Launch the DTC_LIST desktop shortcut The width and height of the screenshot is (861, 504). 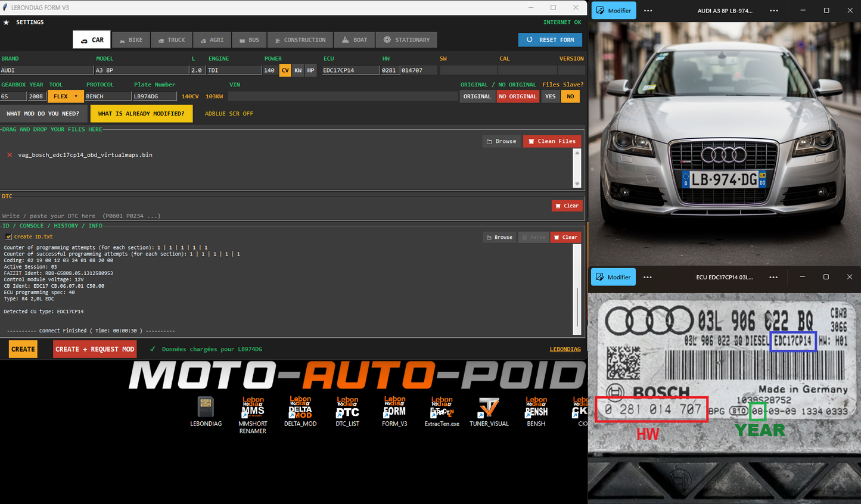point(347,412)
